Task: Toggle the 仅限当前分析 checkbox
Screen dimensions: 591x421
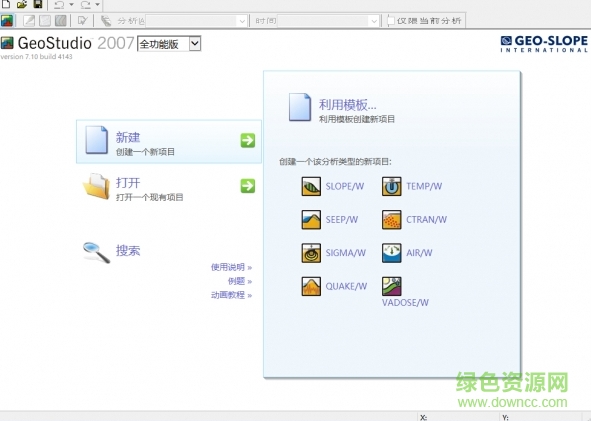Action: (391, 21)
